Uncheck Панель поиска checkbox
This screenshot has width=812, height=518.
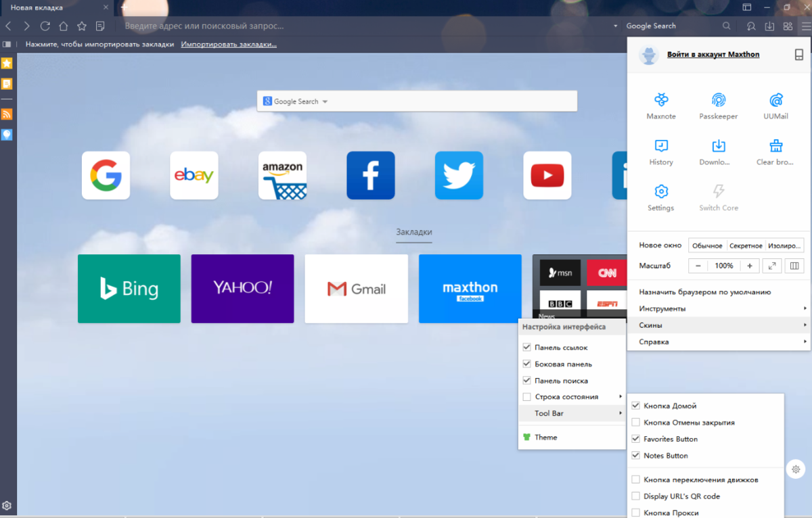pos(527,381)
